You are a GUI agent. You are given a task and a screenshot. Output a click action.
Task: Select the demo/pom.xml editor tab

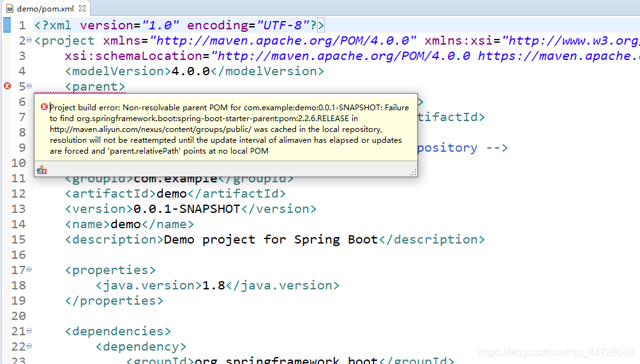coord(45,8)
